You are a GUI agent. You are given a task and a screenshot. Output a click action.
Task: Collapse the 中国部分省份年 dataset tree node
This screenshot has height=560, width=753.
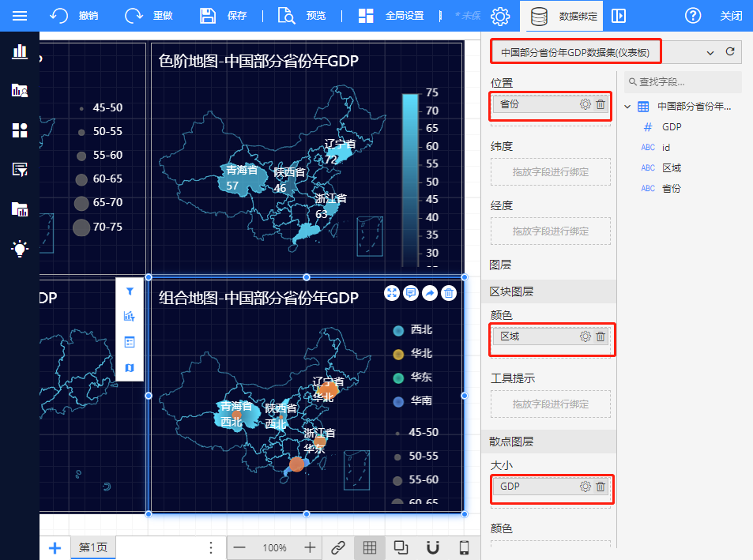[627, 107]
